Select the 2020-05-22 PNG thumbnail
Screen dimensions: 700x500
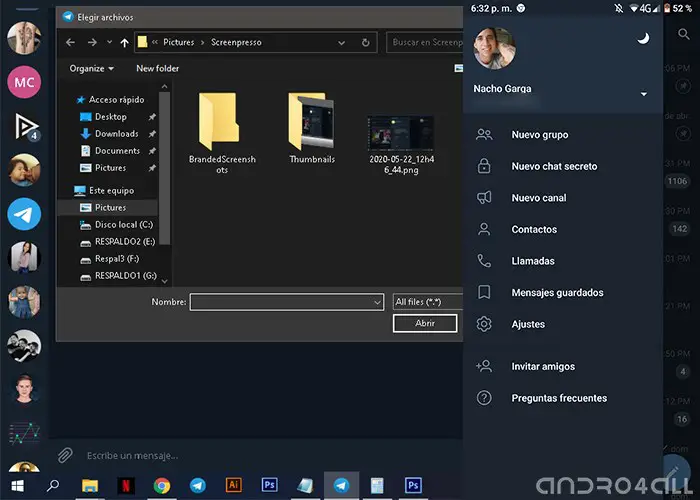(x=399, y=132)
